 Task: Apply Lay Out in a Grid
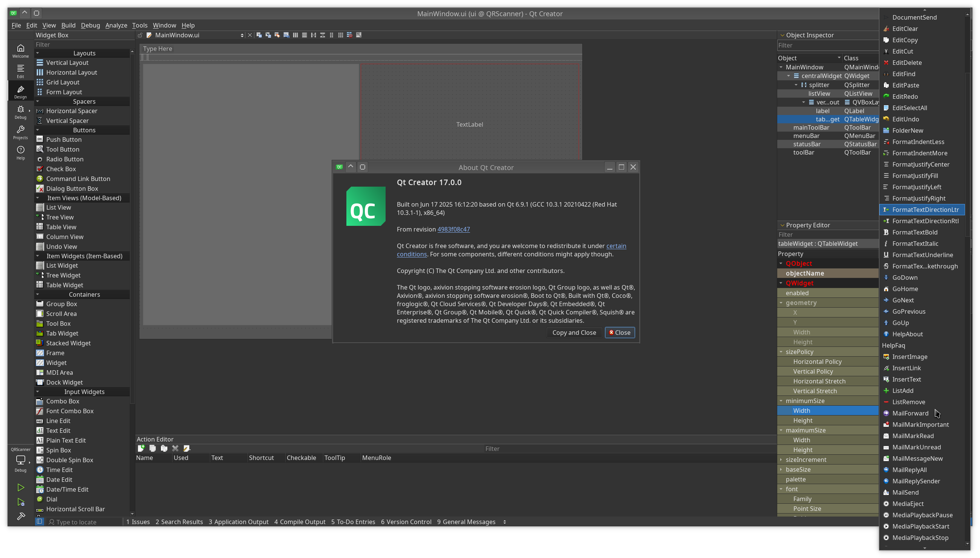click(x=341, y=35)
